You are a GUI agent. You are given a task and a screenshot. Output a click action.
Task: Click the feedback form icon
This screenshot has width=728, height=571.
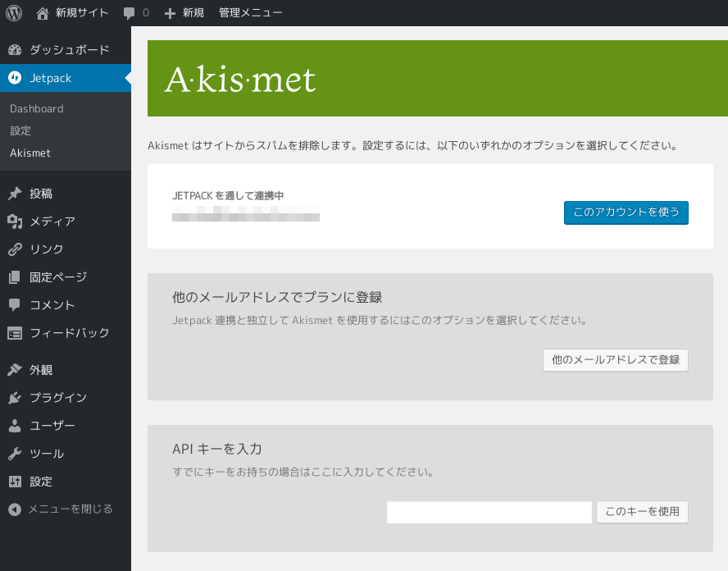pyautogui.click(x=15, y=333)
